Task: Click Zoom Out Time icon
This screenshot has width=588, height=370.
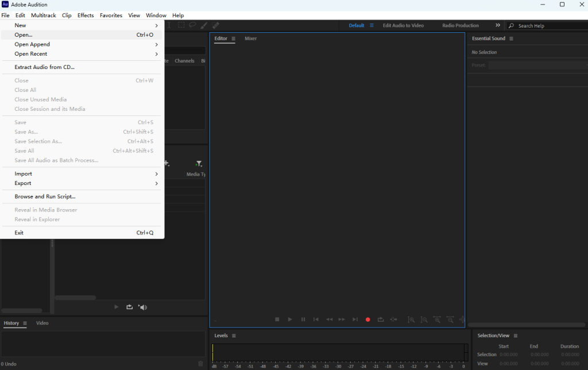Action: click(450, 319)
